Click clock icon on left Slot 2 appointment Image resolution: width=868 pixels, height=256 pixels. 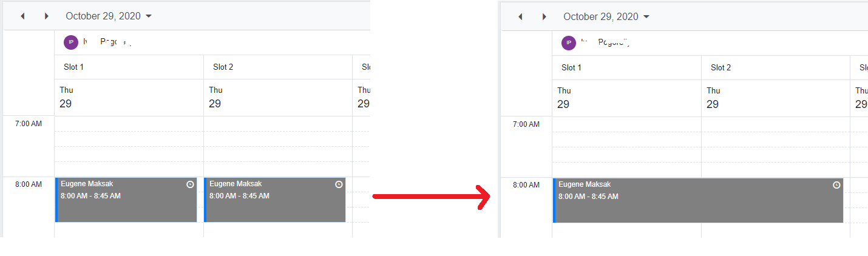339,184
